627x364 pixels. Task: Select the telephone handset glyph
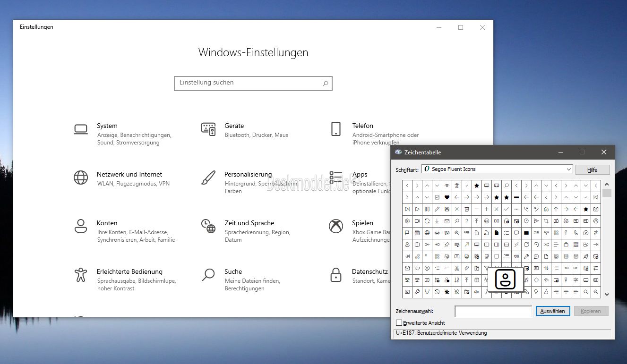(x=576, y=233)
